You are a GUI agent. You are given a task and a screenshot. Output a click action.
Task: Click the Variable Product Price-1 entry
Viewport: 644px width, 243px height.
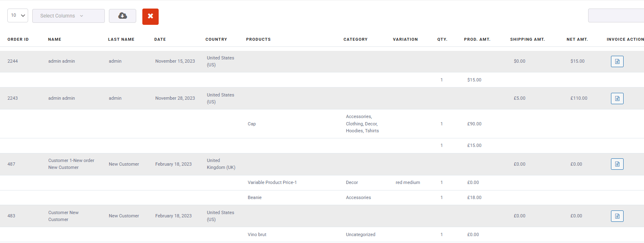[272, 182]
